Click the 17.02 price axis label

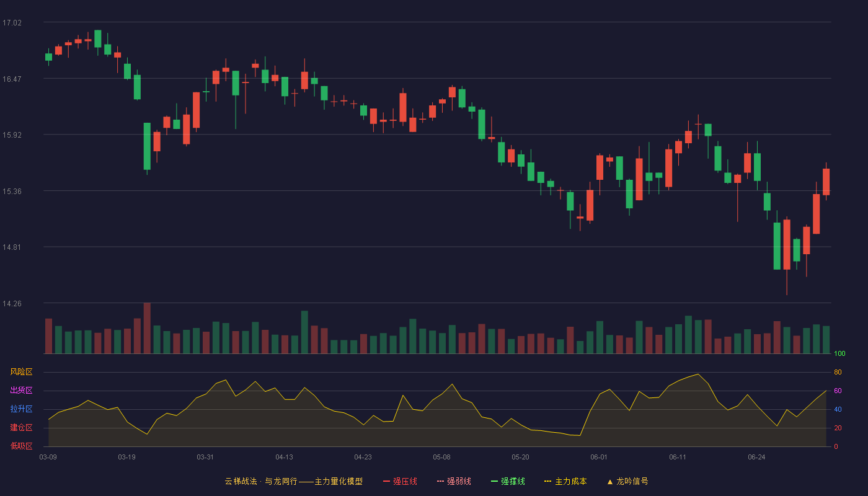pyautogui.click(x=12, y=23)
